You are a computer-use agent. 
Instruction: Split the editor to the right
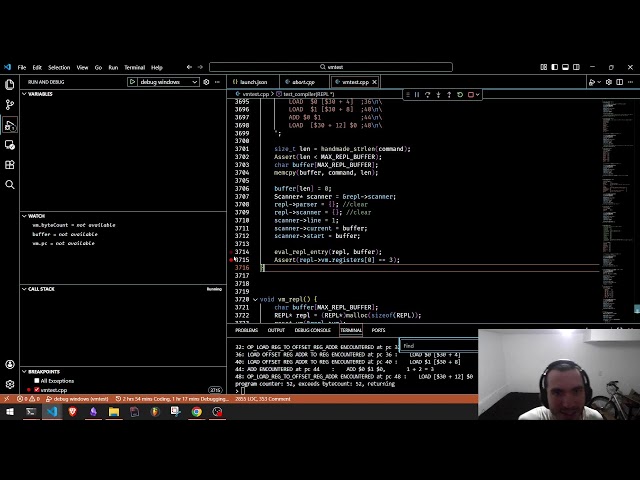click(620, 82)
